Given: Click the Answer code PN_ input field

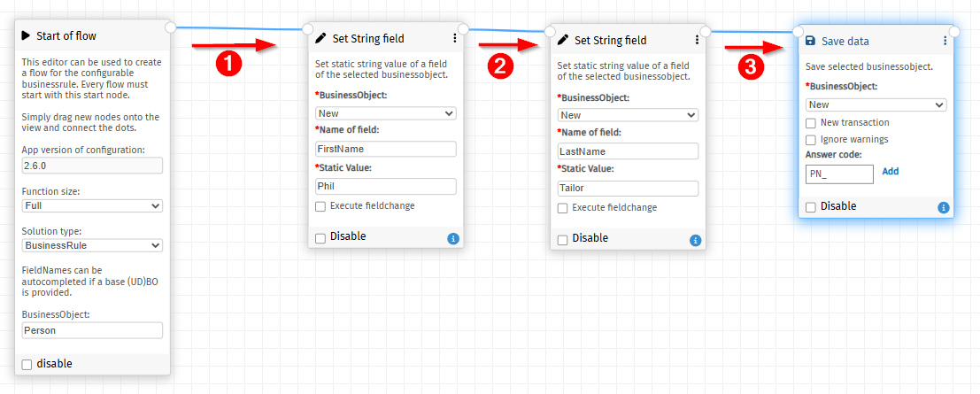Looking at the screenshot, I should click(839, 174).
